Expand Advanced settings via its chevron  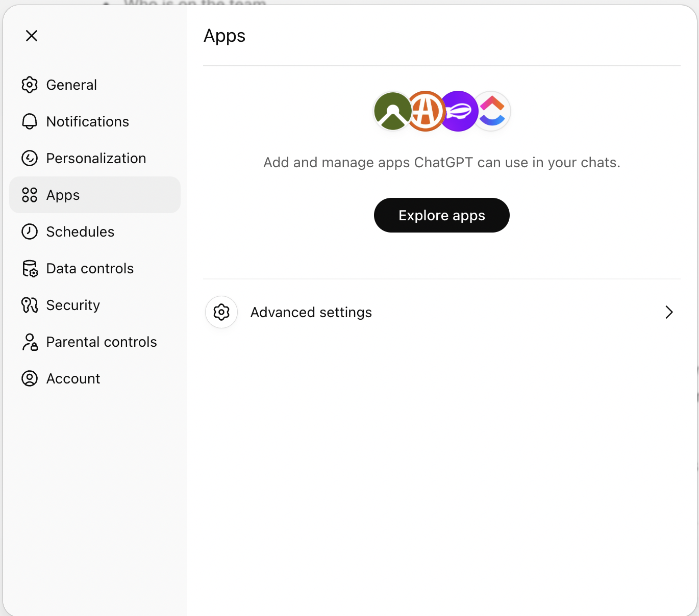tap(669, 312)
